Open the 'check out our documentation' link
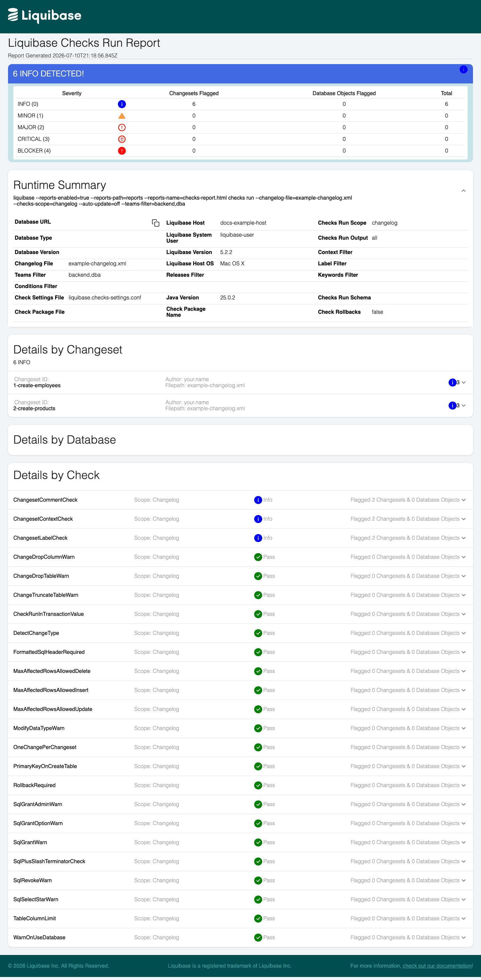481x980 pixels. 437,966
